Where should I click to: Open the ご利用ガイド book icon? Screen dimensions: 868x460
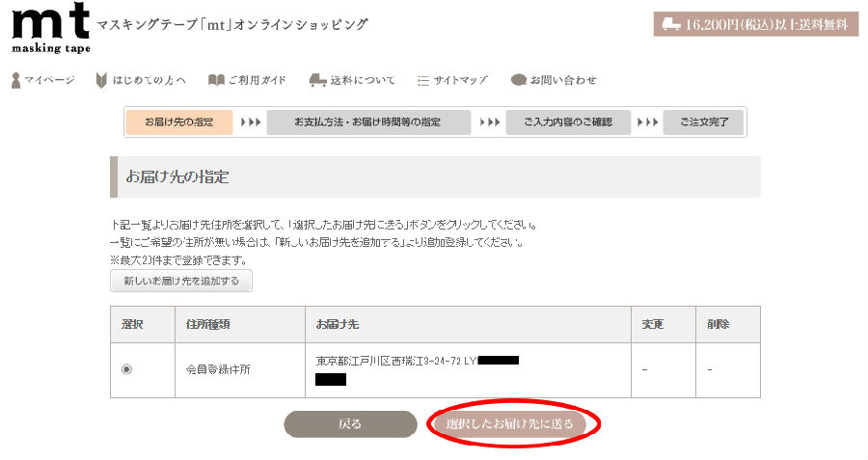point(216,80)
